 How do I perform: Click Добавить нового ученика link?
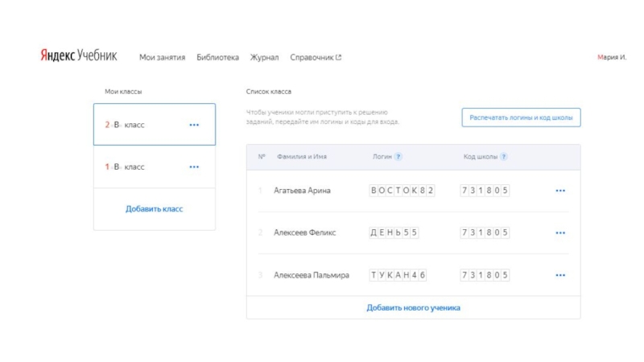click(x=413, y=307)
